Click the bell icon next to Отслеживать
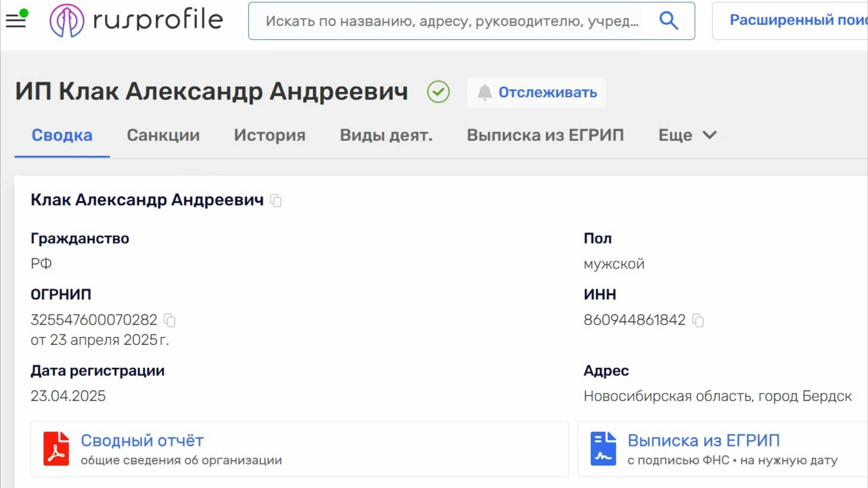The image size is (868, 488). 485,92
